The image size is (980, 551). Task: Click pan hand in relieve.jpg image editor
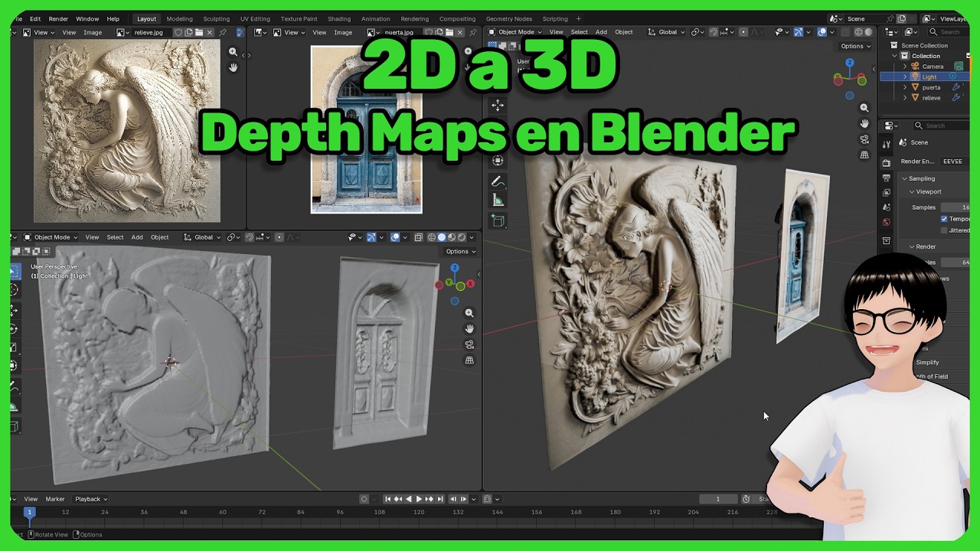tap(233, 67)
